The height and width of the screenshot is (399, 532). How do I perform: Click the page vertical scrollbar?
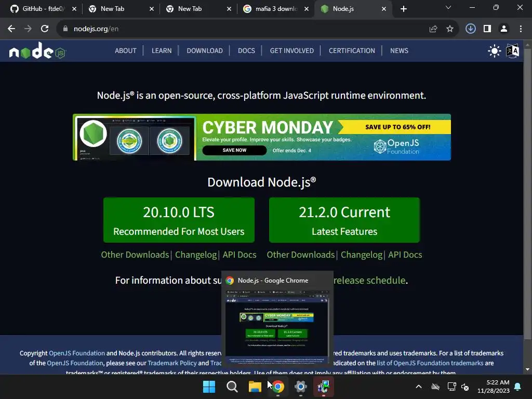pos(528,193)
